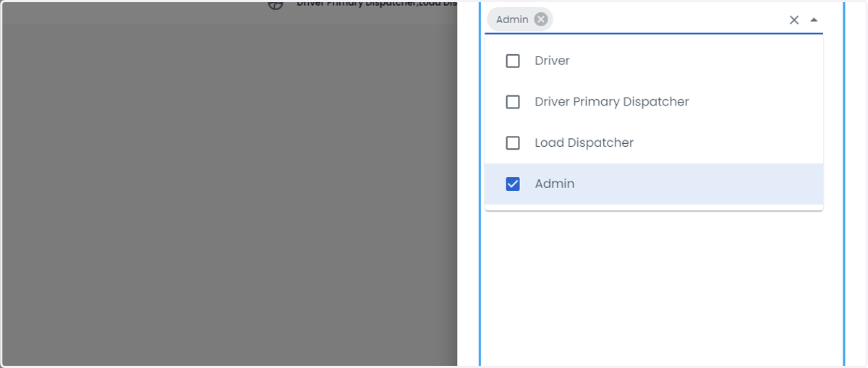Select the Driver option label

coord(552,61)
